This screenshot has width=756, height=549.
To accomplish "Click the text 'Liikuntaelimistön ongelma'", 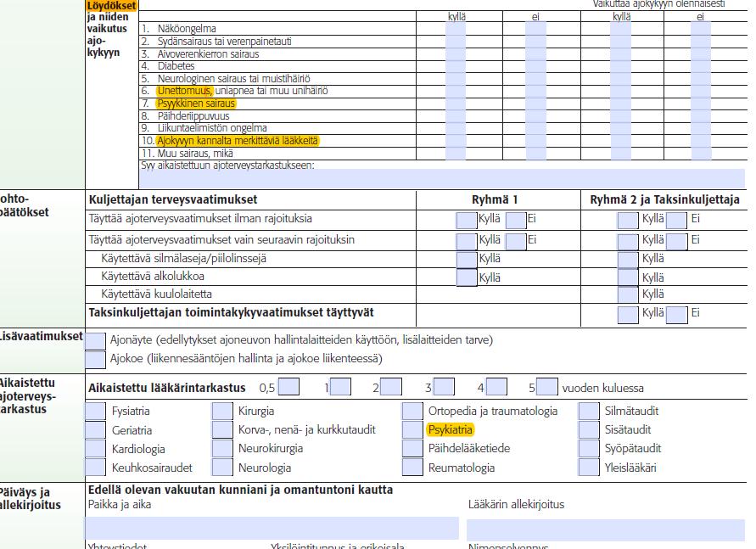I will pos(212,128).
